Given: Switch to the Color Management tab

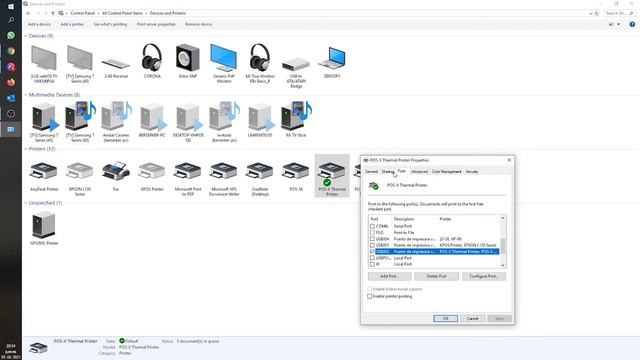Looking at the screenshot, I should [x=447, y=172].
